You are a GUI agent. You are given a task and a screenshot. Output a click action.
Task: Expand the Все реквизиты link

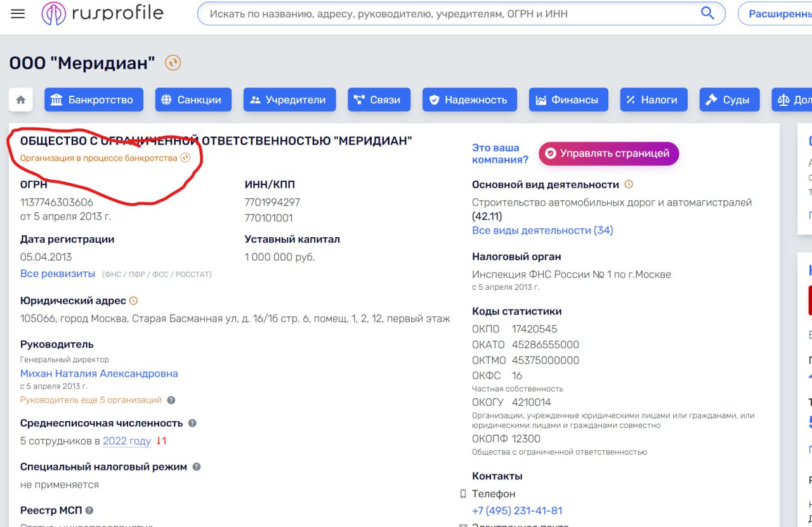tap(58, 273)
